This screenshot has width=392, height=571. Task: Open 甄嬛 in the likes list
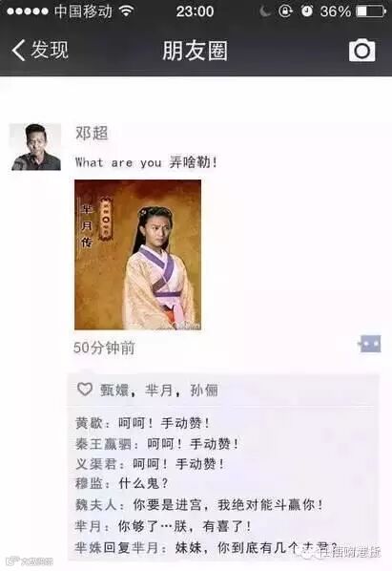[x=114, y=390]
